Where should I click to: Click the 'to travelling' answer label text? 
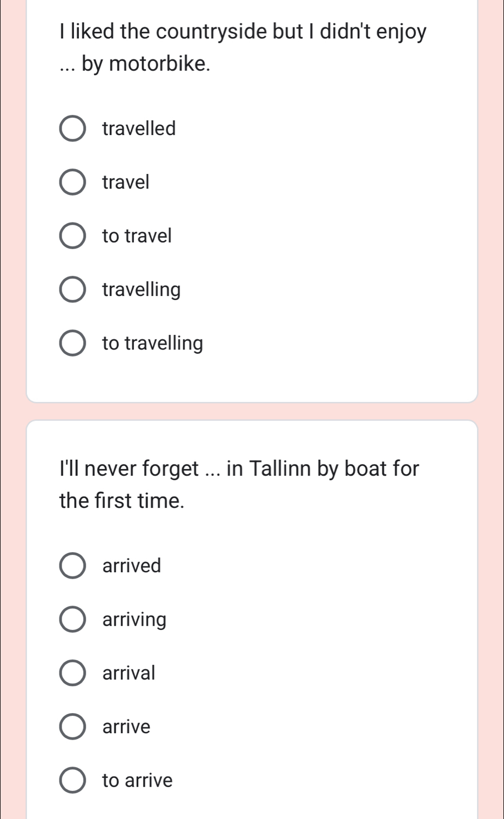pyautogui.click(x=153, y=344)
